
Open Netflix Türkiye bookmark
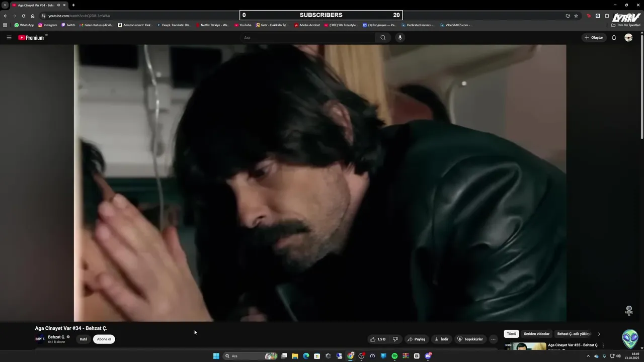pyautogui.click(x=213, y=25)
